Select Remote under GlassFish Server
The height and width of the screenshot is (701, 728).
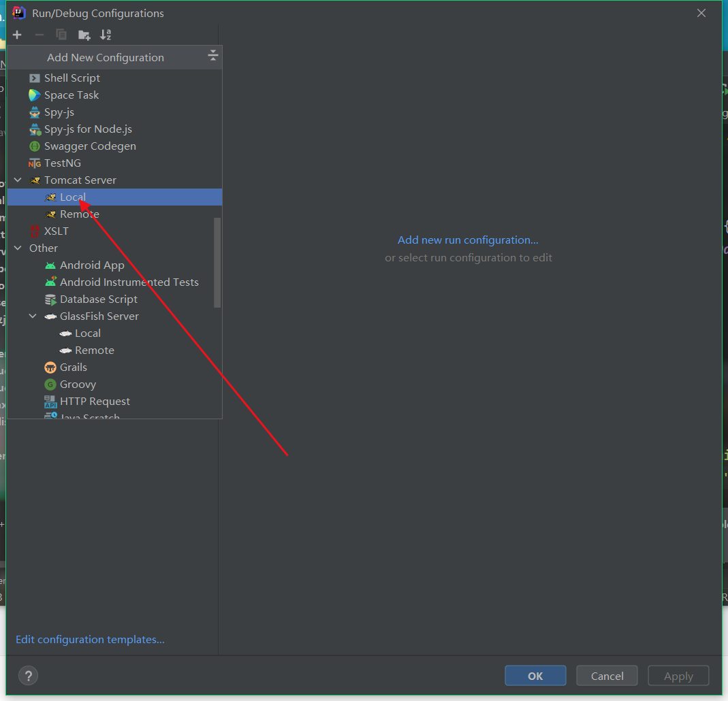[x=114, y=350]
